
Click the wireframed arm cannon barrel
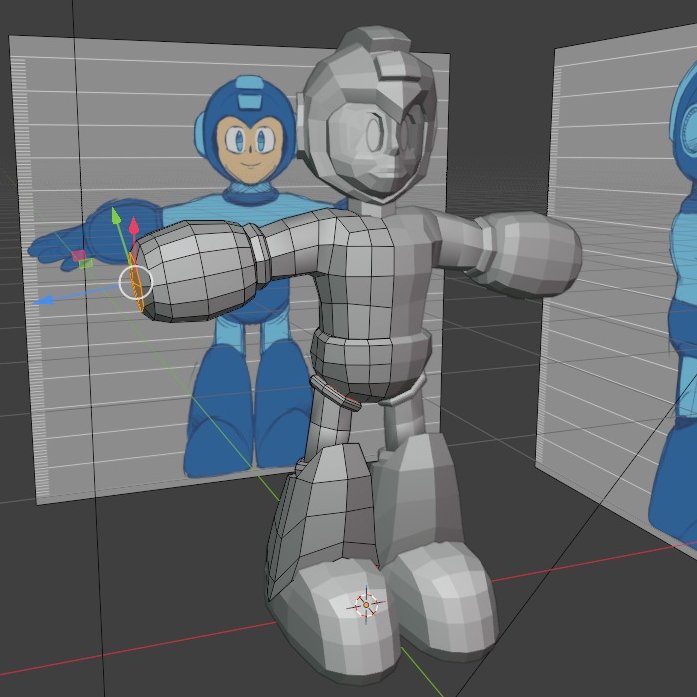[x=196, y=270]
